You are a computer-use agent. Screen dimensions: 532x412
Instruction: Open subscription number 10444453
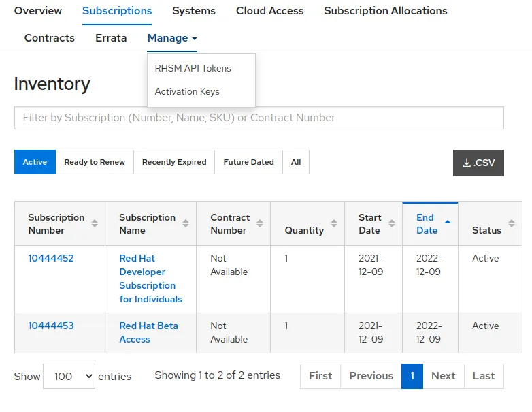(51, 326)
